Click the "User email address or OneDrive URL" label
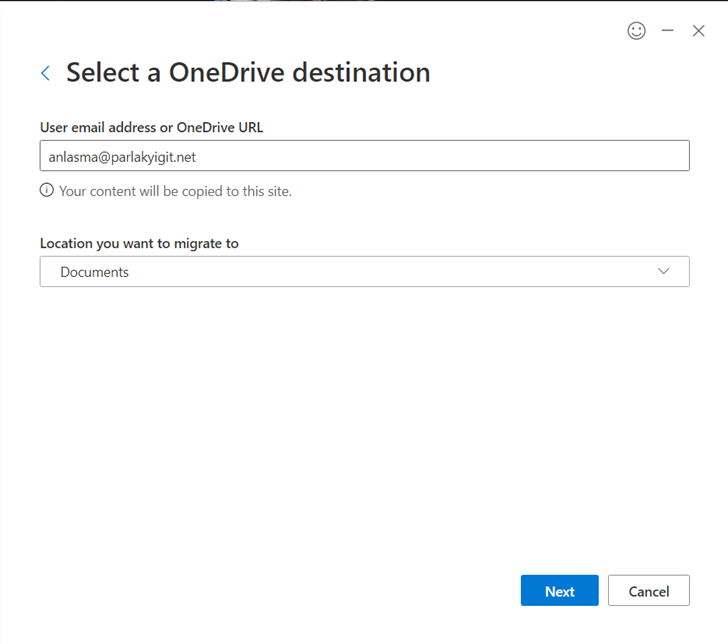 [x=151, y=128]
